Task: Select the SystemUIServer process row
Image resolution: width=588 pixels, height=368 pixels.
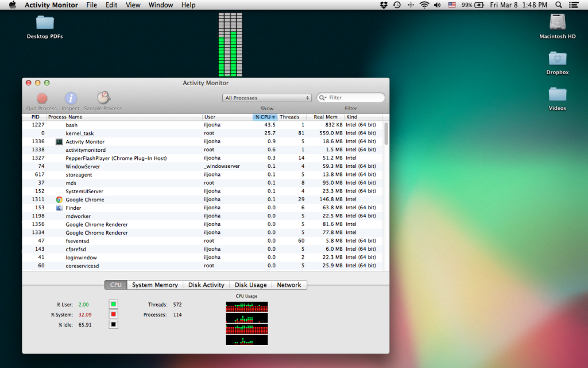Action: [203, 191]
